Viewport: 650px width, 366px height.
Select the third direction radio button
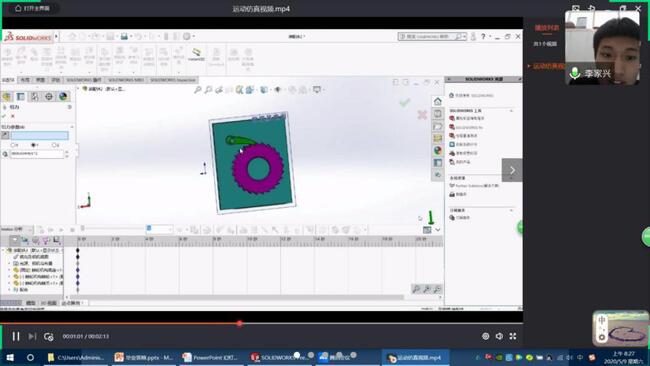click(54, 145)
